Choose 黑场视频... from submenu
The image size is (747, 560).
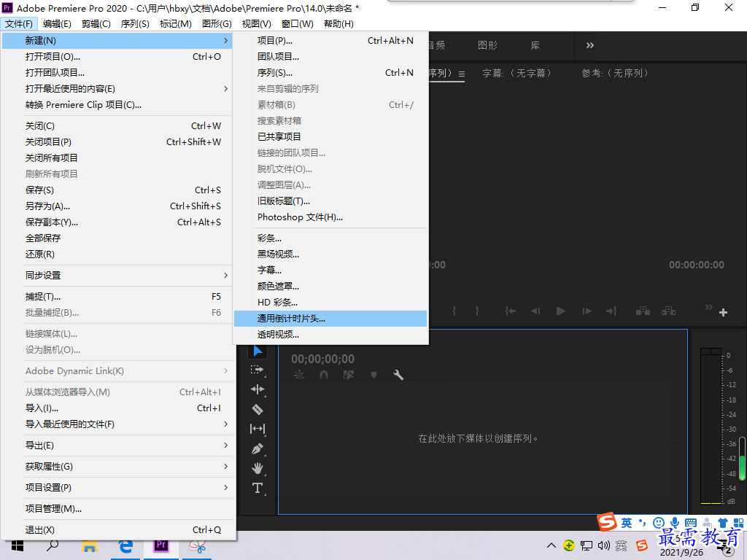pyautogui.click(x=330, y=254)
